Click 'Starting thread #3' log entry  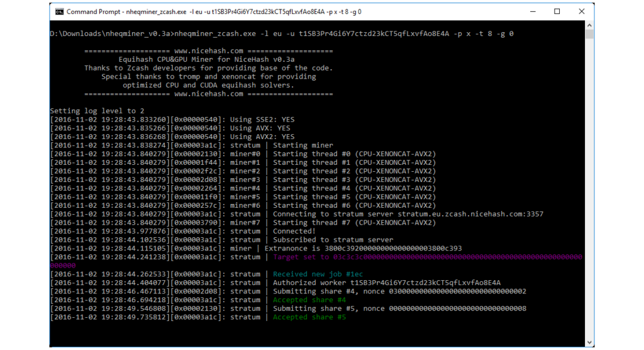point(243,180)
